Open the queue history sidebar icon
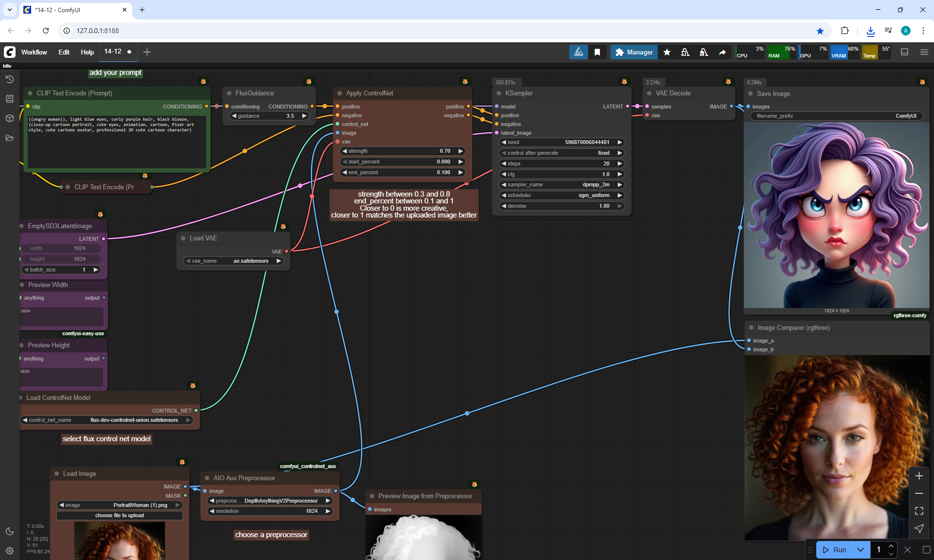Screen dimensions: 934x560 tap(9, 79)
